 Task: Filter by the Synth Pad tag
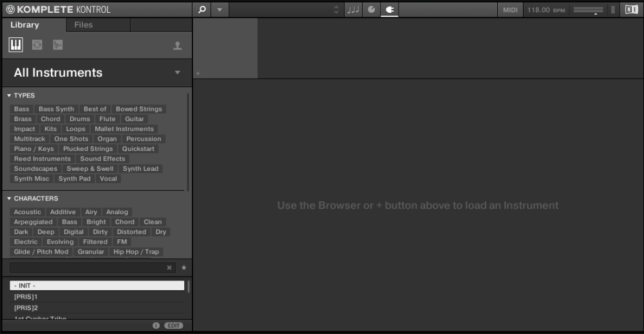pos(74,179)
